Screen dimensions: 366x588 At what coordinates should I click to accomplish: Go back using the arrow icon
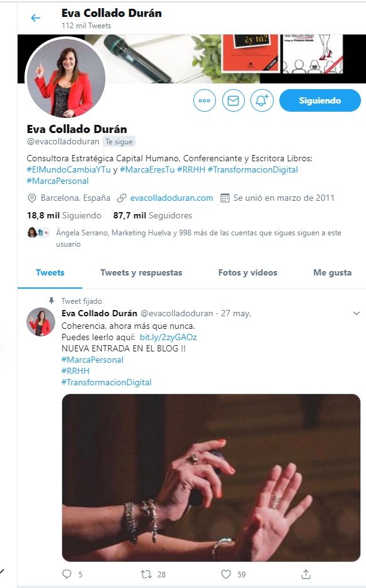point(36,18)
